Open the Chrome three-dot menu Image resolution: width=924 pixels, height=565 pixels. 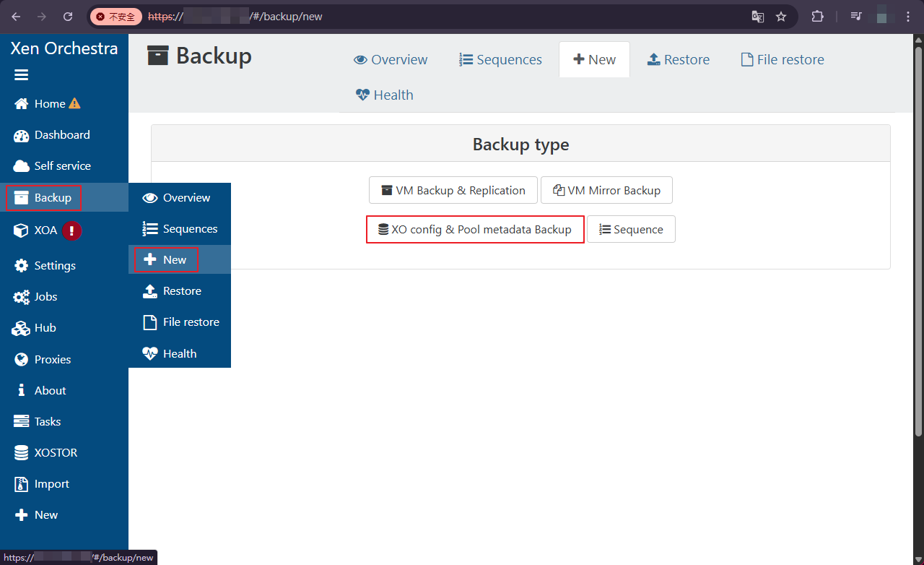(907, 17)
